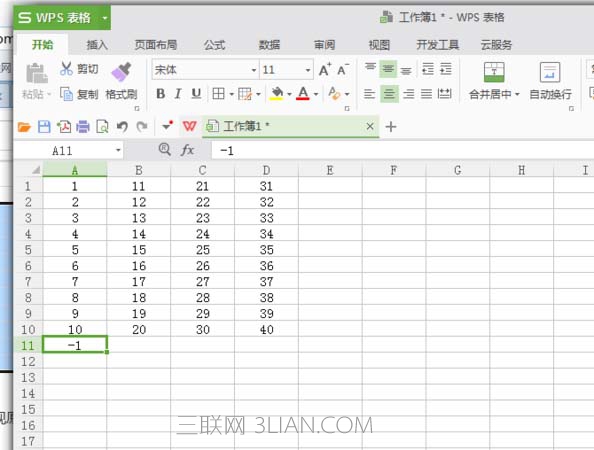
Task: Select column A header
Action: [75, 170]
